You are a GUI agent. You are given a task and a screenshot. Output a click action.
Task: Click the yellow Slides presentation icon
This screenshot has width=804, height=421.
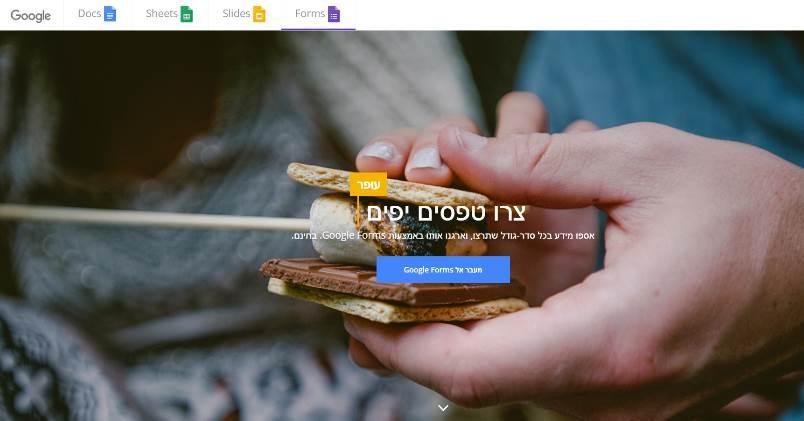coord(259,14)
